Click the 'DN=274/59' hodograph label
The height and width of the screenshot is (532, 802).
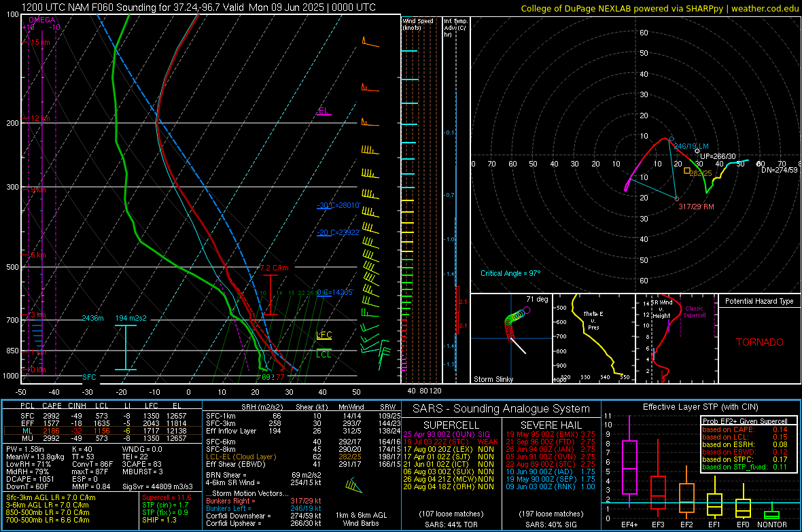pyautogui.click(x=780, y=170)
